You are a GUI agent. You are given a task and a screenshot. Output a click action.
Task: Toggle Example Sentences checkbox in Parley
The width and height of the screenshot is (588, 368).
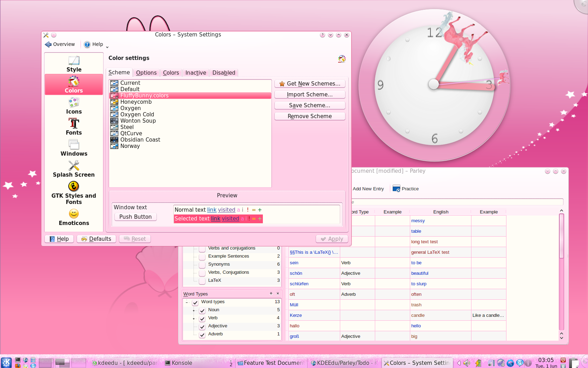(x=202, y=257)
